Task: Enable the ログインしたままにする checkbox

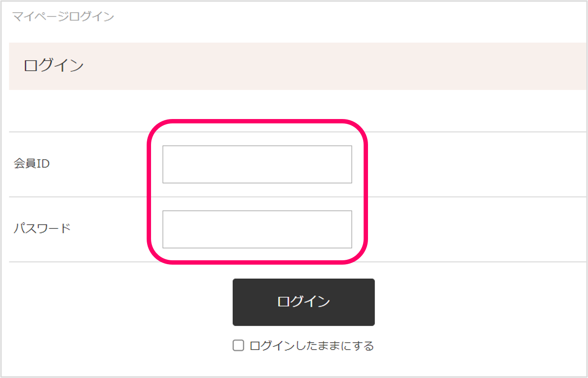Action: point(238,346)
